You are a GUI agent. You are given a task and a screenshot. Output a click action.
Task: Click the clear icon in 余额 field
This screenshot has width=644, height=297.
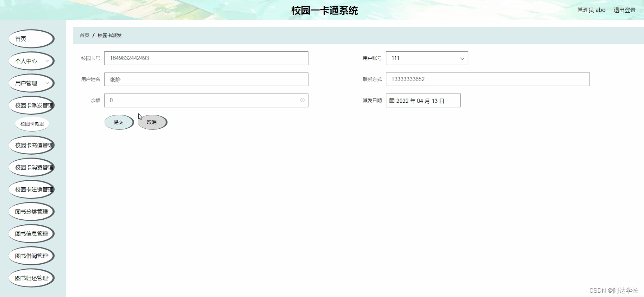pyautogui.click(x=302, y=100)
